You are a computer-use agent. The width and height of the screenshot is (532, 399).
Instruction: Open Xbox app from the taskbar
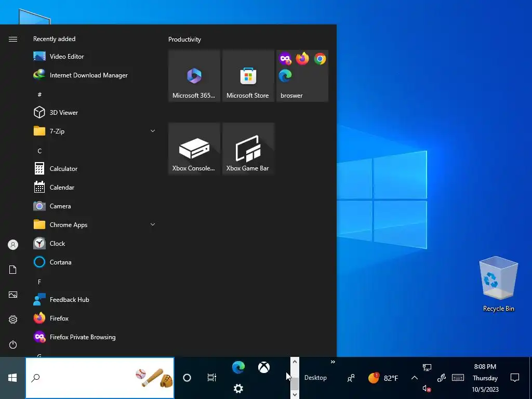(x=264, y=367)
